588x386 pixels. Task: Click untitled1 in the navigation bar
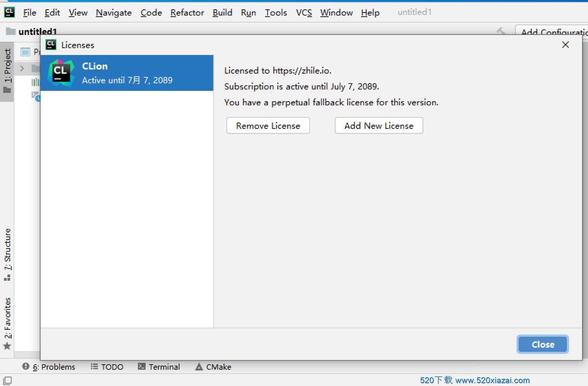32,31
